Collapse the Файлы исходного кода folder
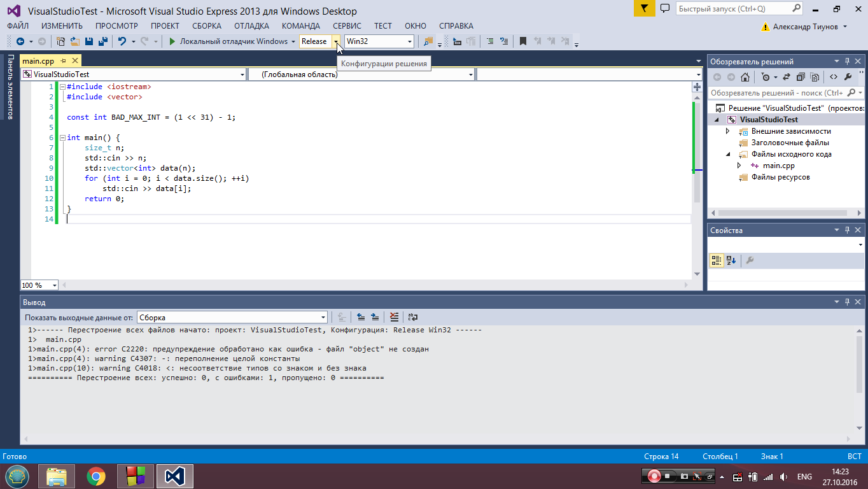This screenshot has width=868, height=489. (728, 154)
